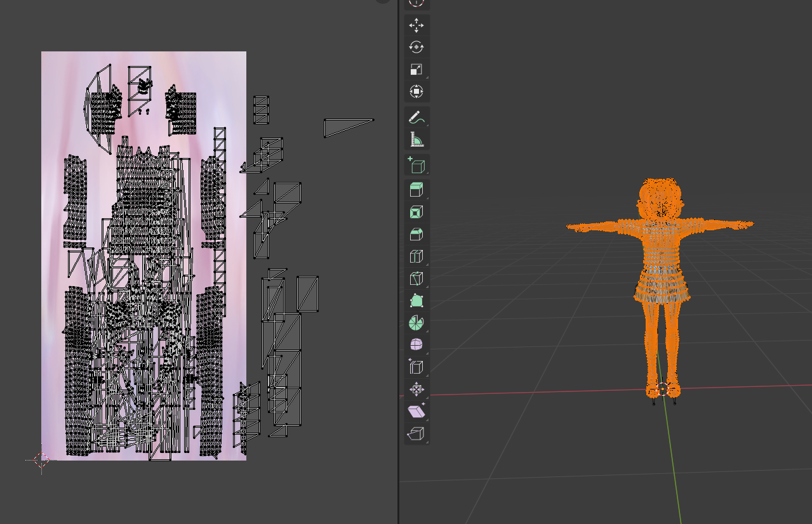Pick the Annotate pencil tool
The image size is (812, 524).
416,118
